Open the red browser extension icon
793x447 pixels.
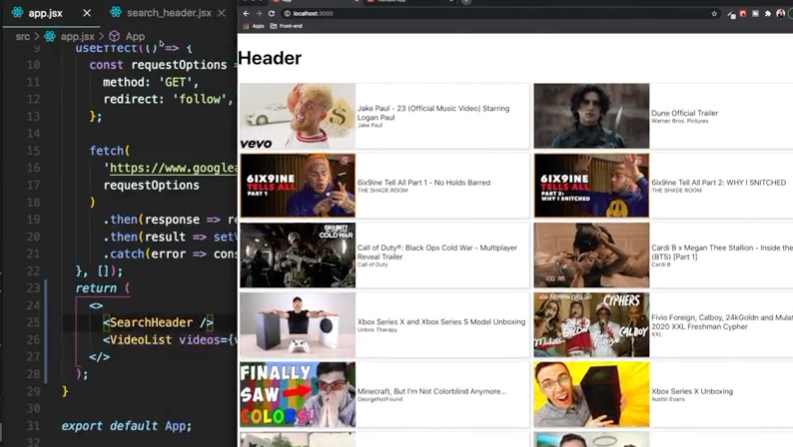743,14
